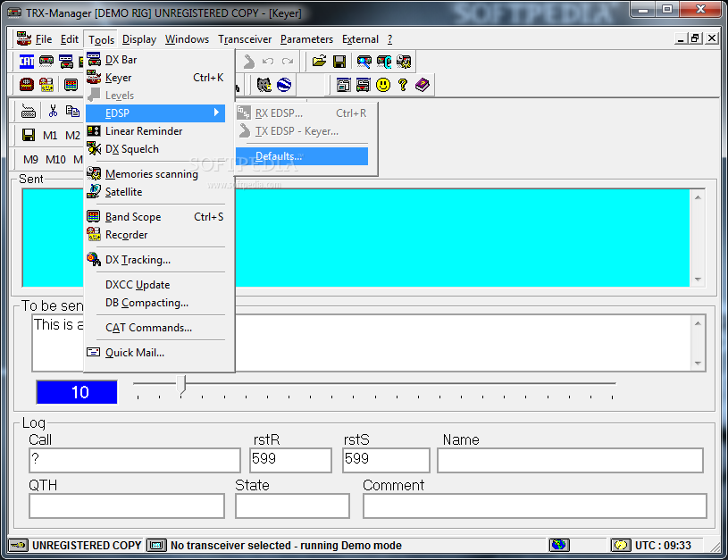
Task: Click the purple help book icon
Action: click(423, 85)
